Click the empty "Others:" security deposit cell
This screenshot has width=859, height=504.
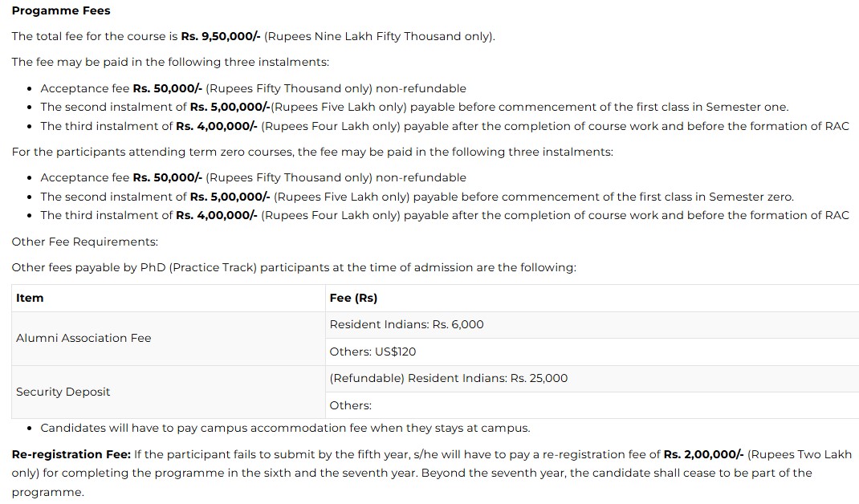tap(351, 405)
